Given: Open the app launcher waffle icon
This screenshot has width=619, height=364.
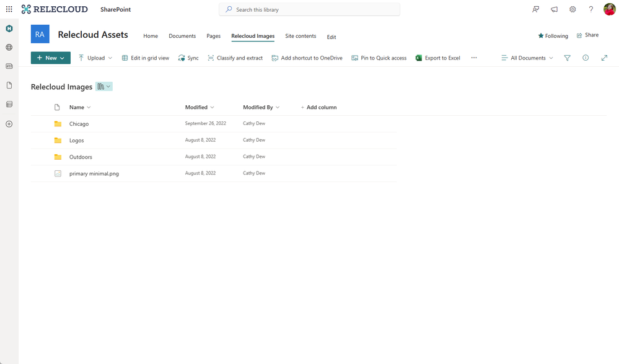Looking at the screenshot, I should tap(9, 9).
